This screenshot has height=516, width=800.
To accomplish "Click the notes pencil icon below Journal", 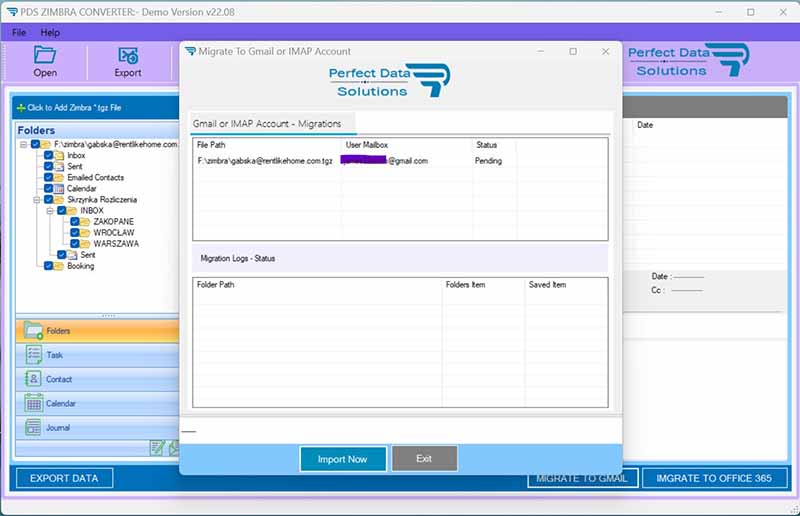I will pyautogui.click(x=157, y=448).
